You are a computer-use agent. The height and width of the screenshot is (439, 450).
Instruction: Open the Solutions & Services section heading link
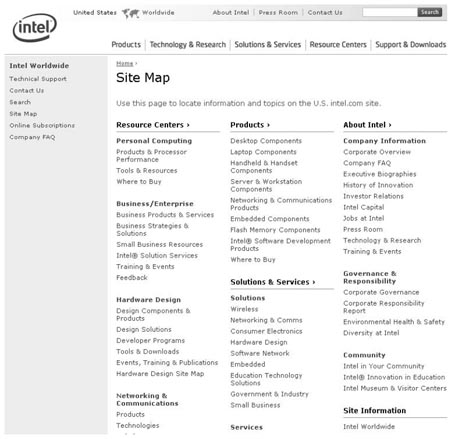pyautogui.click(x=273, y=282)
